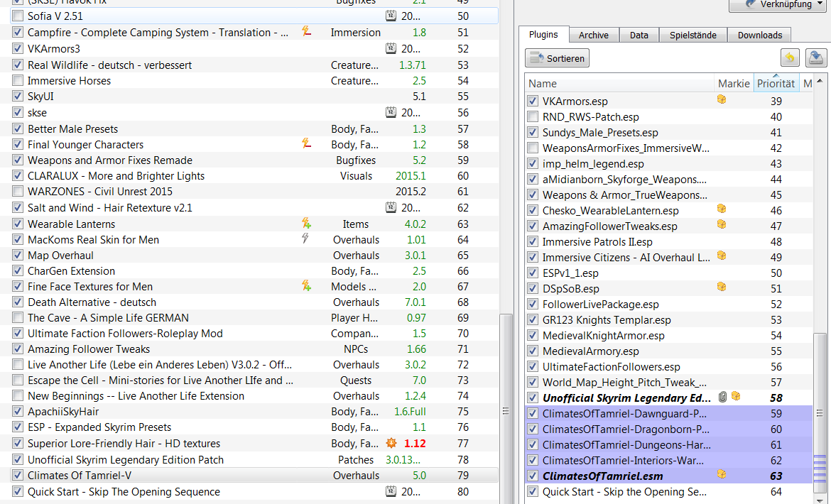Click the Name column header in plugin list
Viewport: 831px width, 504px height.
618,84
